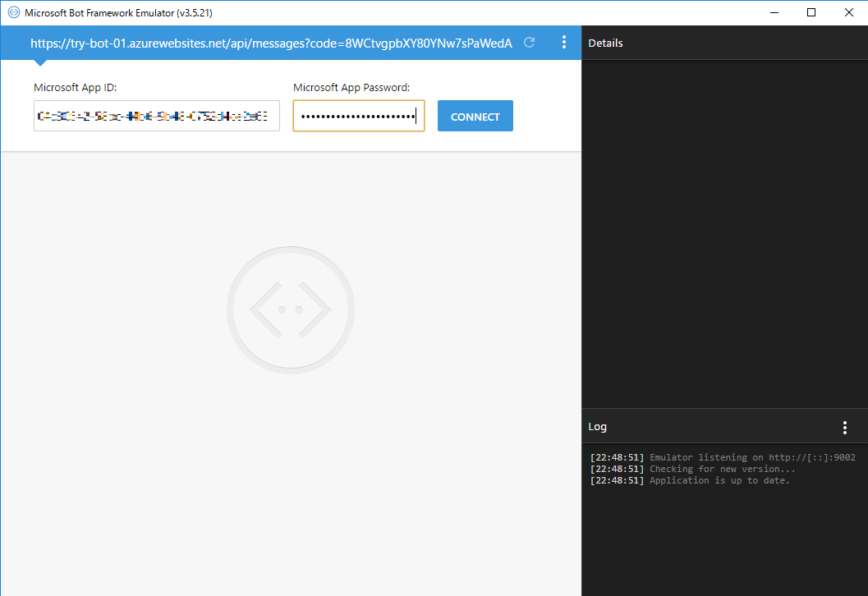Focus the Microsoft App ID field

click(x=156, y=116)
